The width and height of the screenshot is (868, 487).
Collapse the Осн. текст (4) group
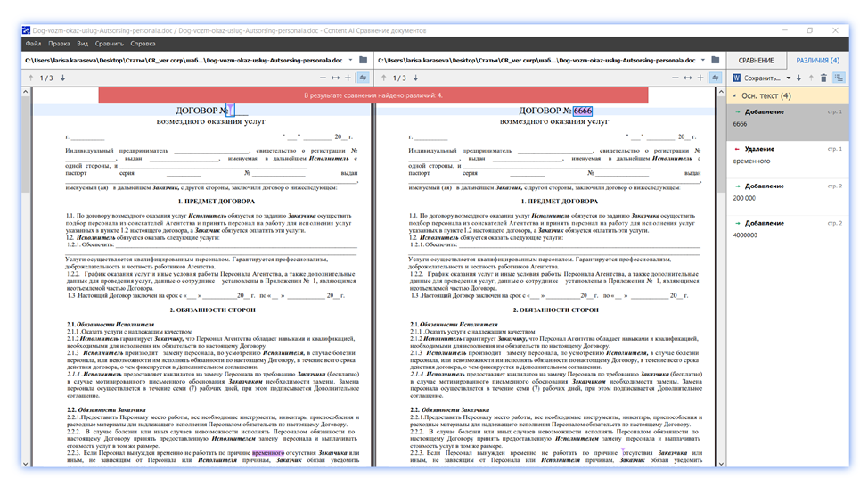734,95
